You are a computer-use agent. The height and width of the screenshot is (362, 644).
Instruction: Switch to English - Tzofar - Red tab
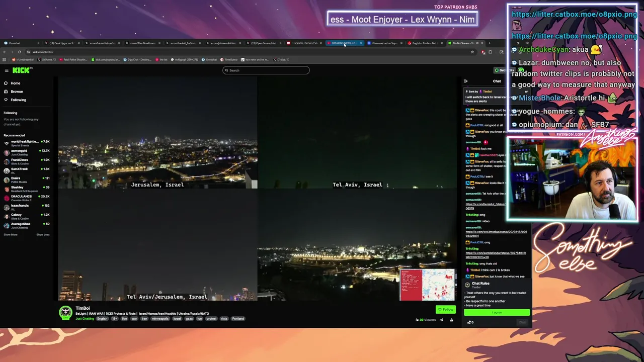pos(425,43)
